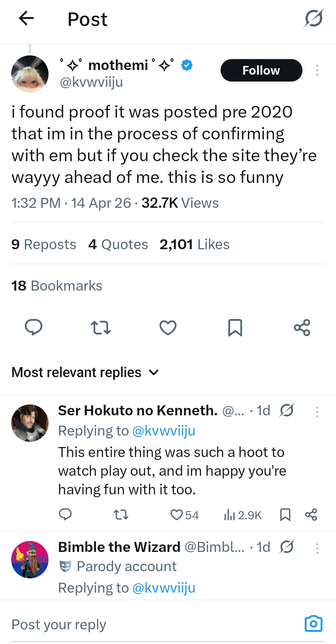
Task: Open the Grok icon beside the Post title
Action: click(x=313, y=18)
